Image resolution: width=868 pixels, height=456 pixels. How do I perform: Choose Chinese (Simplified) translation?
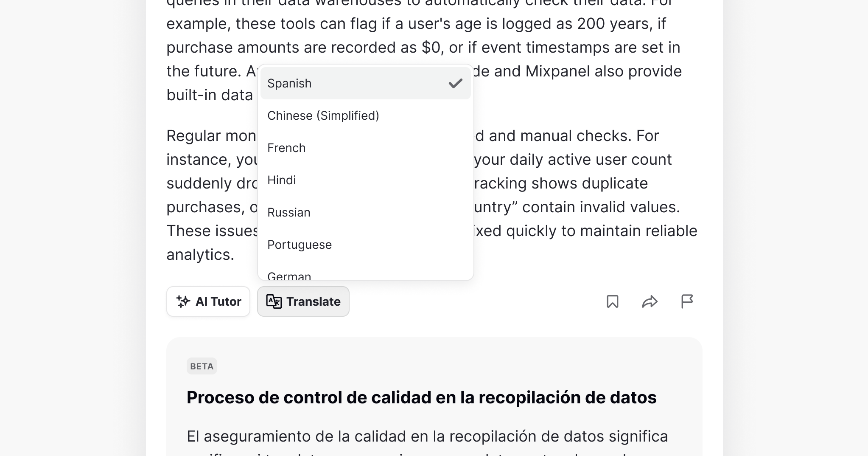coord(366,115)
